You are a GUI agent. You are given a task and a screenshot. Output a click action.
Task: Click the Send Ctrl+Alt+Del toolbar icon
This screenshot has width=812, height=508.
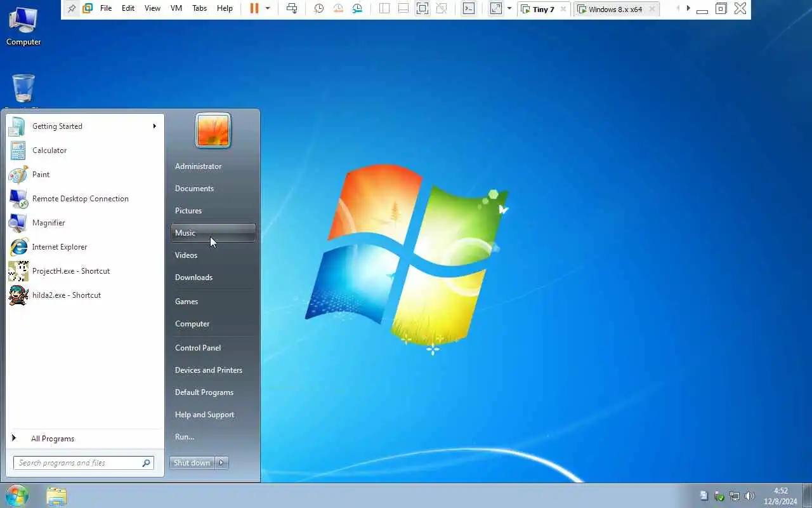pos(292,8)
